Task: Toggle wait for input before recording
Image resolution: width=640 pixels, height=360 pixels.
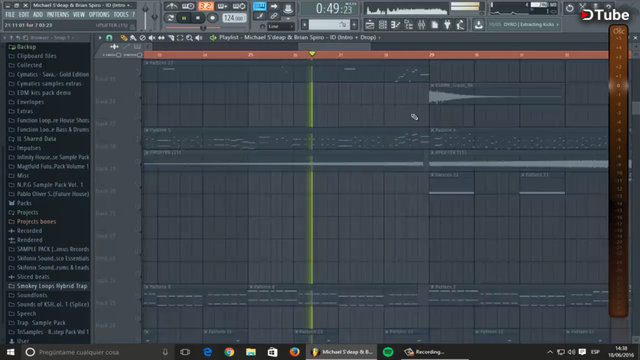Action: pyautogui.click(x=188, y=6)
